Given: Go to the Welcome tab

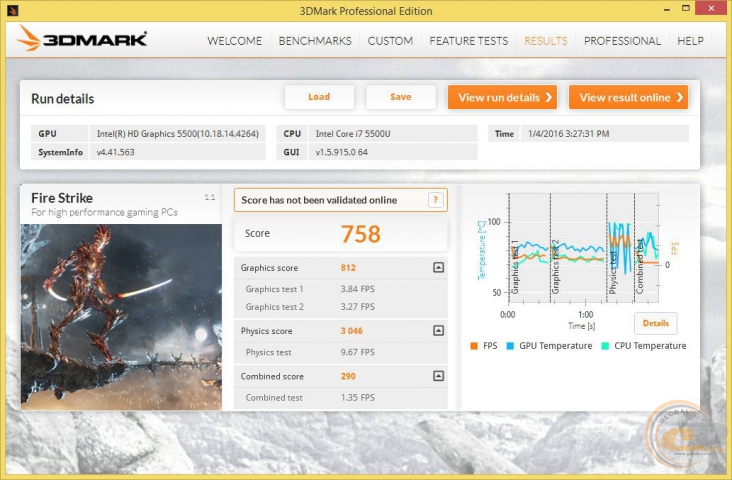Looking at the screenshot, I should [x=234, y=41].
